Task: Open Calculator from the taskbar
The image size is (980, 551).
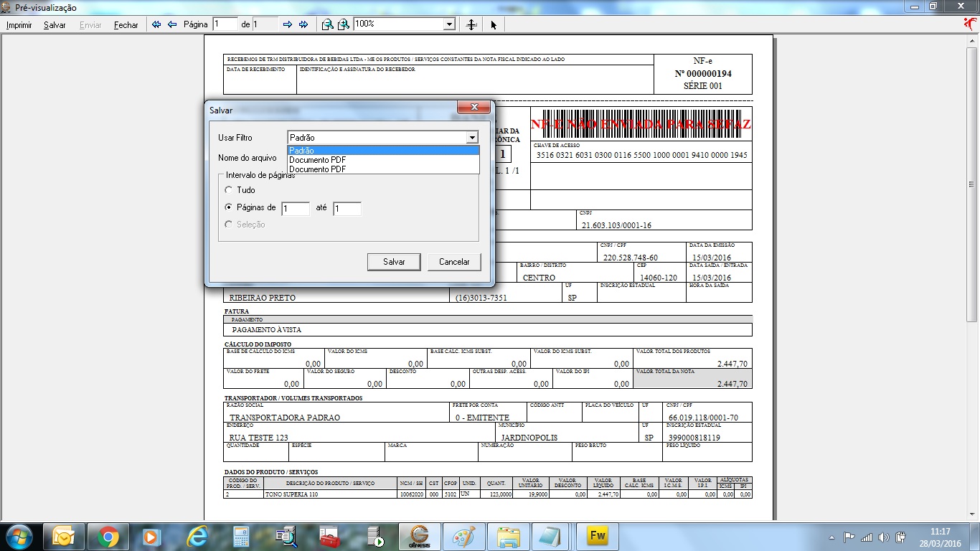Action: [x=241, y=537]
